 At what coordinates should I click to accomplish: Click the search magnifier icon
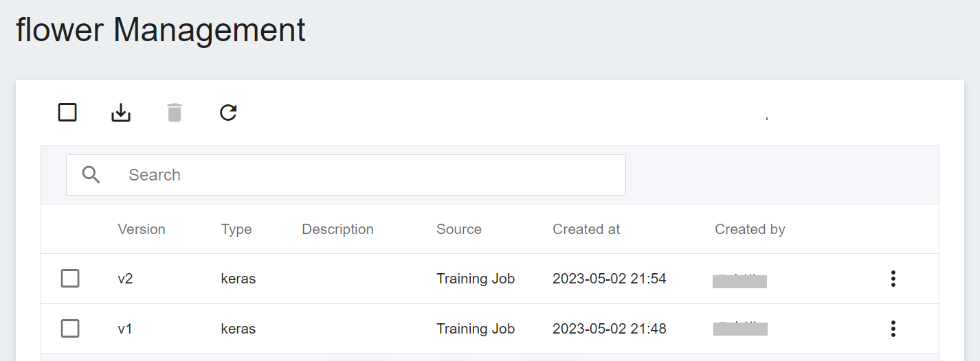91,175
